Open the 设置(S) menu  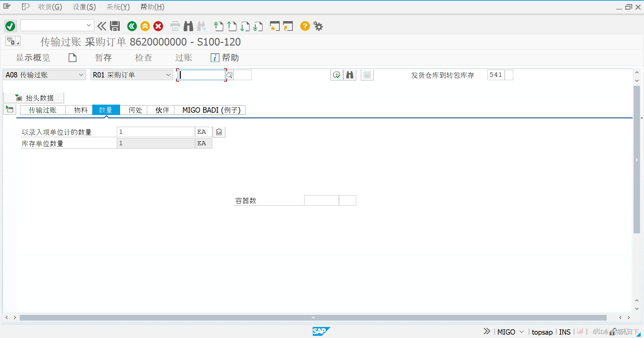[85, 7]
